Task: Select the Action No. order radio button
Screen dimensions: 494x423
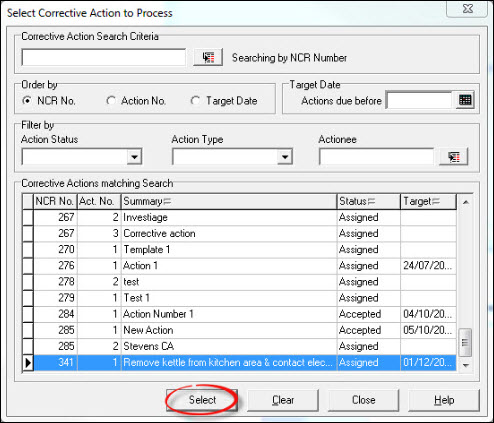Action: pyautogui.click(x=111, y=101)
